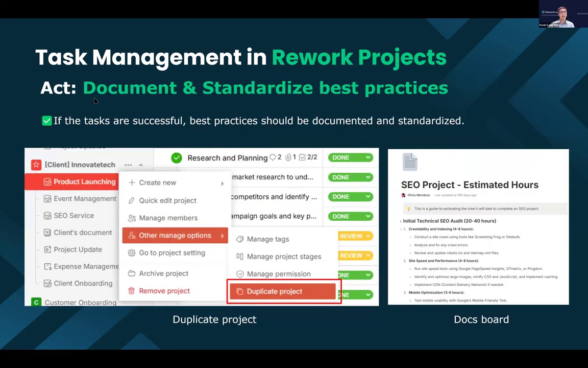Click the pencil icon for Quick edit project

[132, 200]
